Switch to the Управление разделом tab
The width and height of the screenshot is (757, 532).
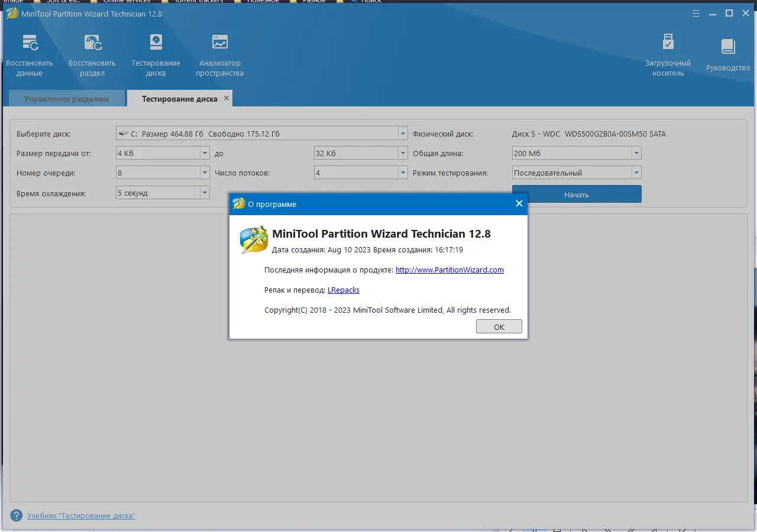(x=66, y=98)
